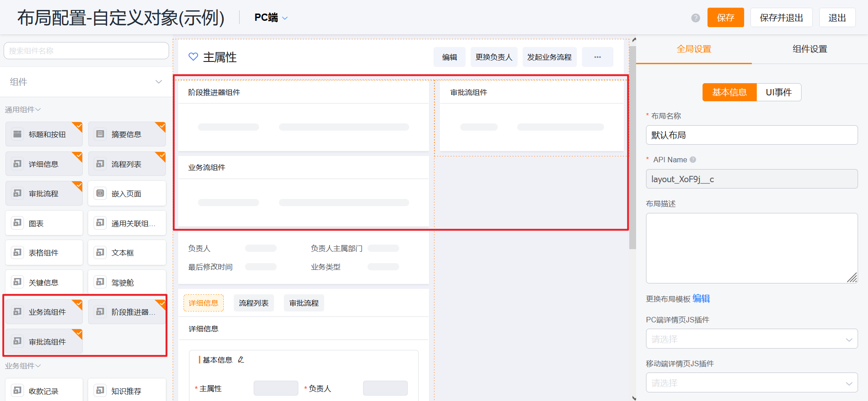Click the 摘要信息 component icon
868x401 pixels.
tap(100, 134)
